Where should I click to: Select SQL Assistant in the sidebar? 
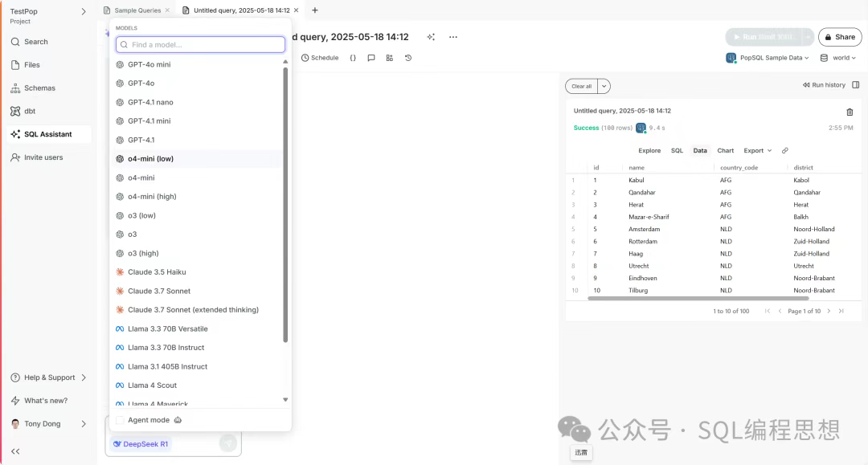(x=47, y=134)
